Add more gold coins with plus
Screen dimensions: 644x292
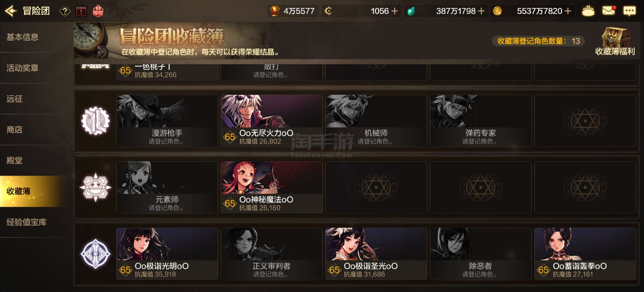tap(568, 11)
